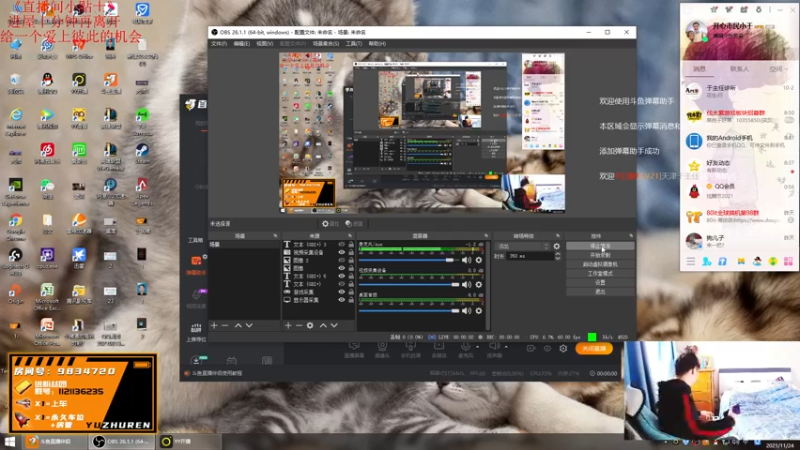Switch to OBS 26.1.1 taskbar item
The image size is (800, 450).
122,441
